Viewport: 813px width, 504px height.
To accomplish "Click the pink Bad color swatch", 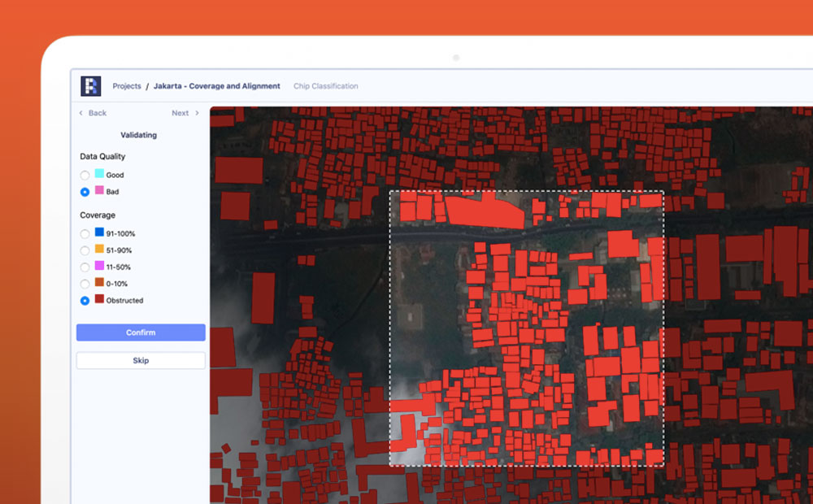I will [99, 190].
